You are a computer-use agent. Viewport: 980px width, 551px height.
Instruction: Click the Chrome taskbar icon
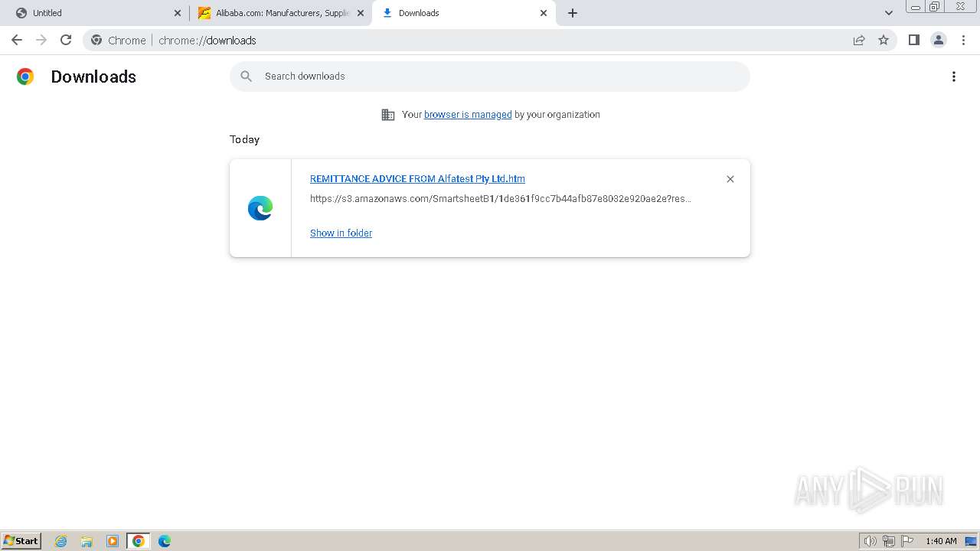139,541
